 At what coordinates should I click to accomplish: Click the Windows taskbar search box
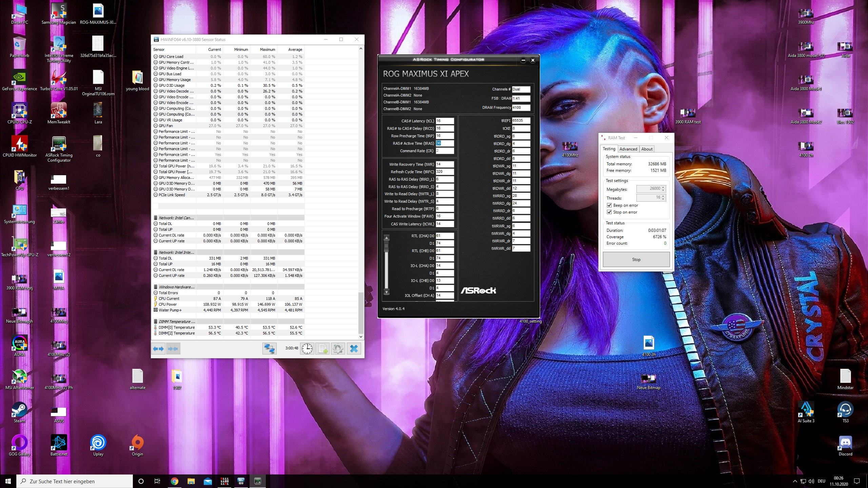pos(75,481)
